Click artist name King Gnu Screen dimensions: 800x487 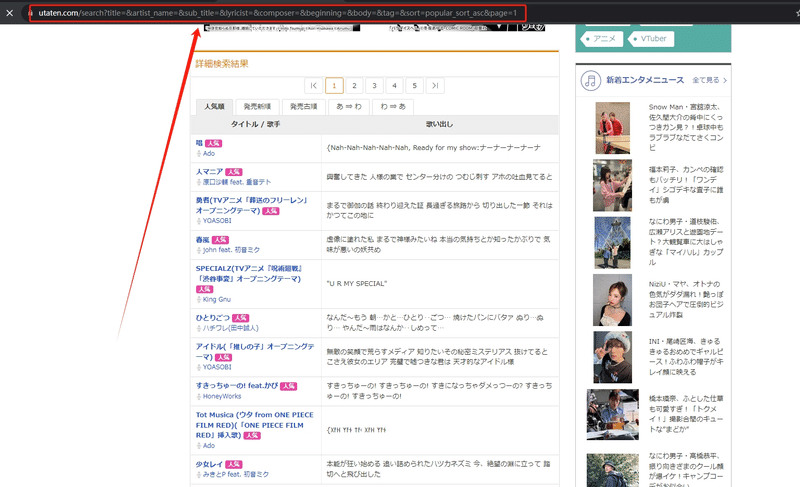pos(217,299)
